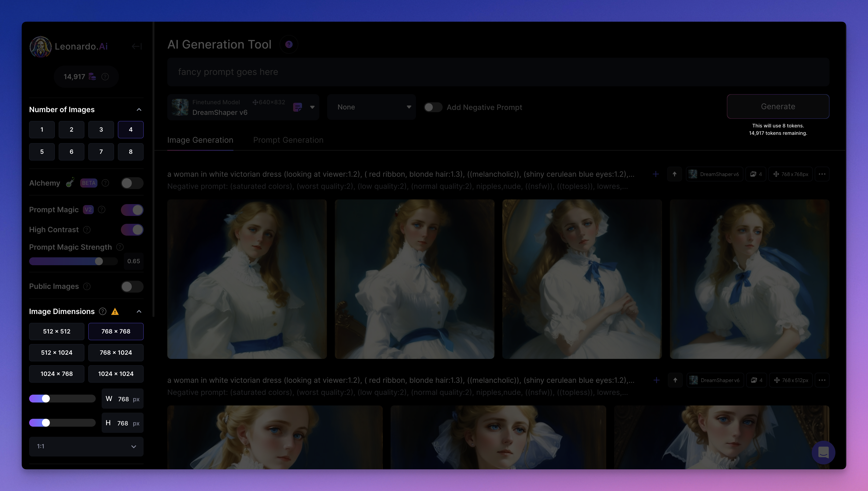Choose the 512 × 512 dimension preset
Image resolution: width=868 pixels, height=491 pixels.
tap(57, 332)
